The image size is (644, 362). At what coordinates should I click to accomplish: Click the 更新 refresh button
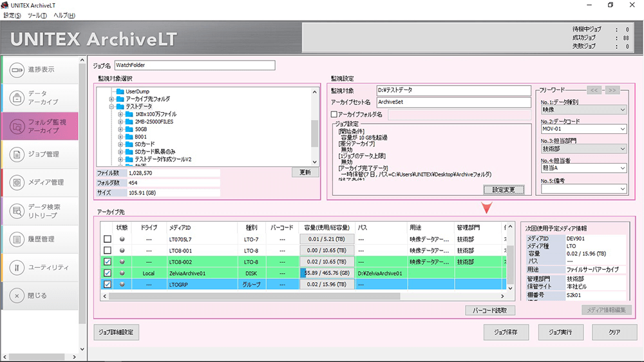click(x=305, y=173)
